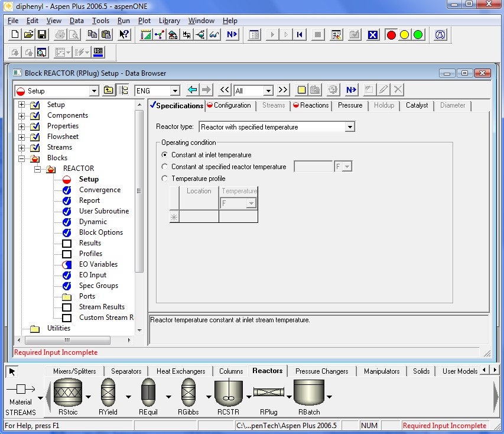The width and height of the screenshot is (504, 434).
Task: Select the Material STREAMS icon
Action: pyautogui.click(x=21, y=390)
